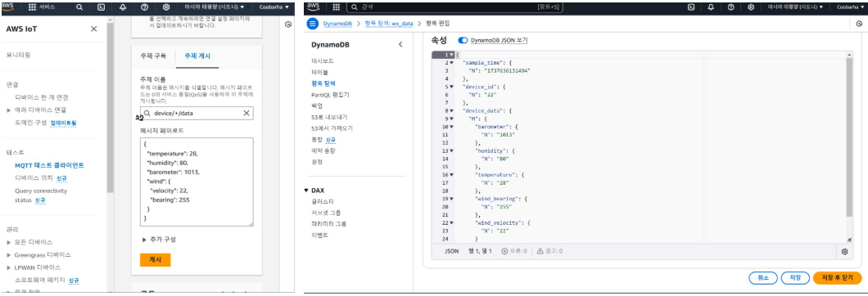This screenshot has width=868, height=296.
Task: Open notifications bell in AWS IoT window
Action: coord(122,7)
